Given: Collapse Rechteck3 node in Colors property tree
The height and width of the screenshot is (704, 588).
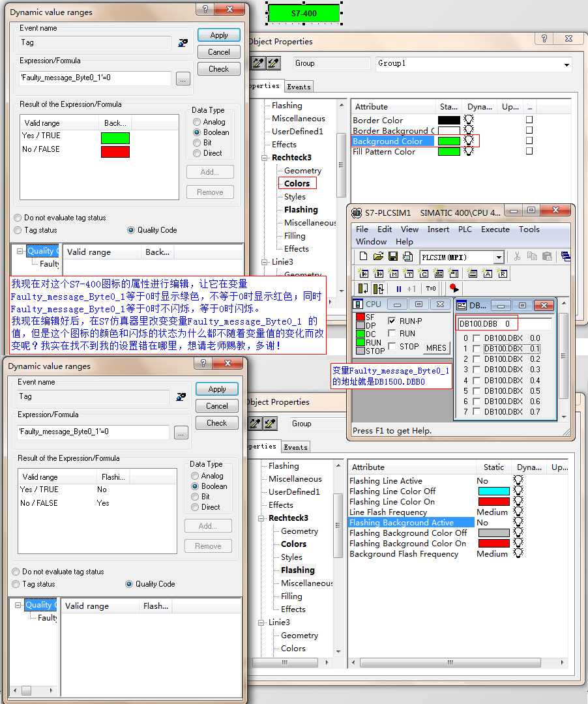Looking at the screenshot, I should (x=264, y=158).
